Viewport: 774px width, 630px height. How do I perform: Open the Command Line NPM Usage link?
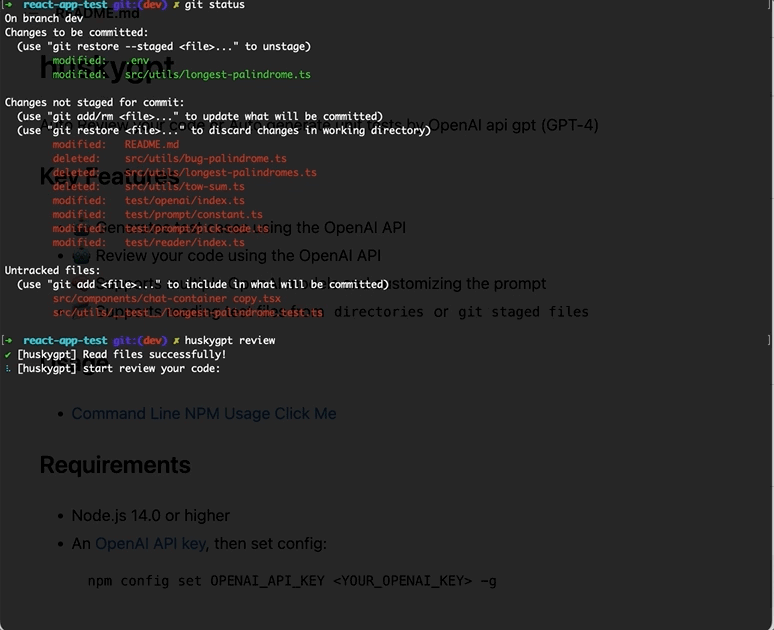tap(204, 413)
